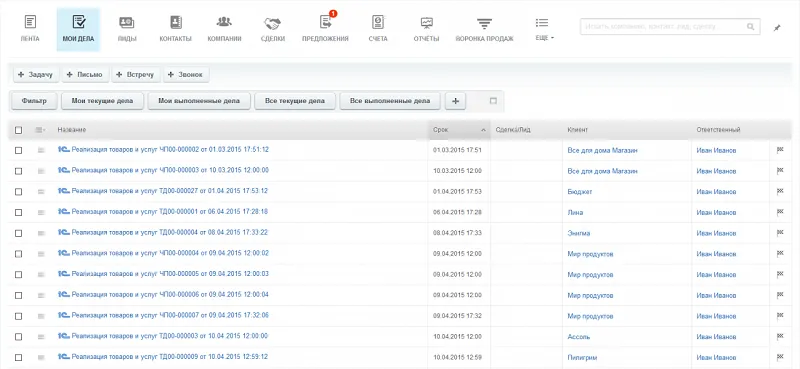Image resolution: width=800 pixels, height=369 pixels.
Task: Check the row ЧП00-000002 checkbox
Action: point(18,151)
